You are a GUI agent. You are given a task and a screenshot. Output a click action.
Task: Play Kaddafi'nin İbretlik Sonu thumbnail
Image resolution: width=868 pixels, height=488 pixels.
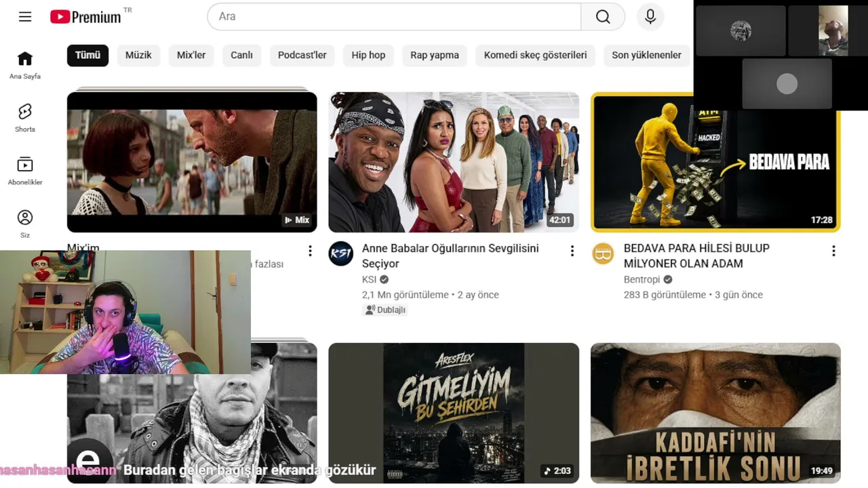(x=715, y=413)
